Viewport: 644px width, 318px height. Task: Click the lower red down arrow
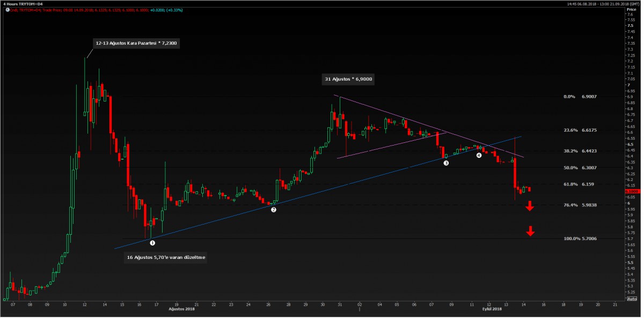coord(530,232)
